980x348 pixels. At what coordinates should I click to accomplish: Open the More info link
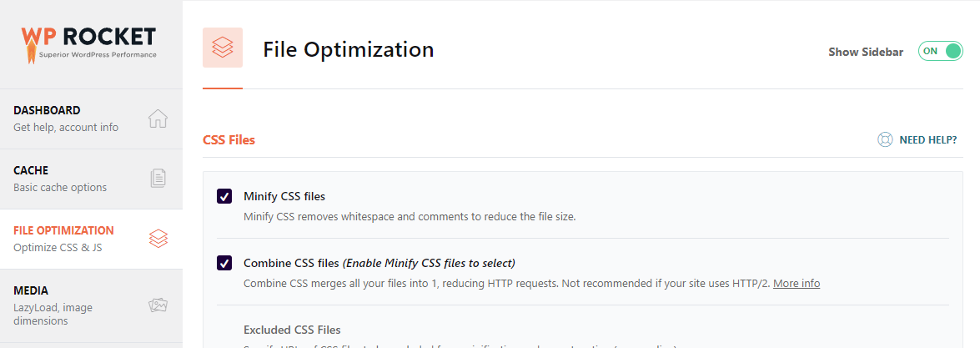click(797, 284)
